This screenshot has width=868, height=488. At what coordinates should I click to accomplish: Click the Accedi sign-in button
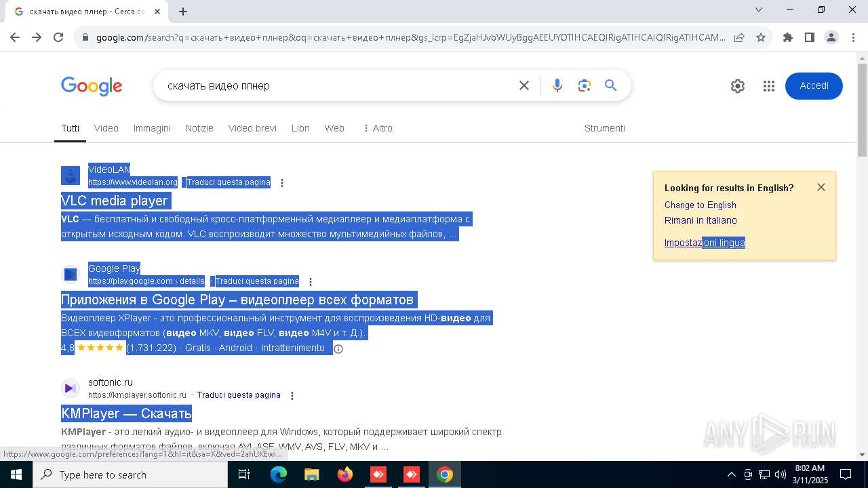[x=814, y=86]
